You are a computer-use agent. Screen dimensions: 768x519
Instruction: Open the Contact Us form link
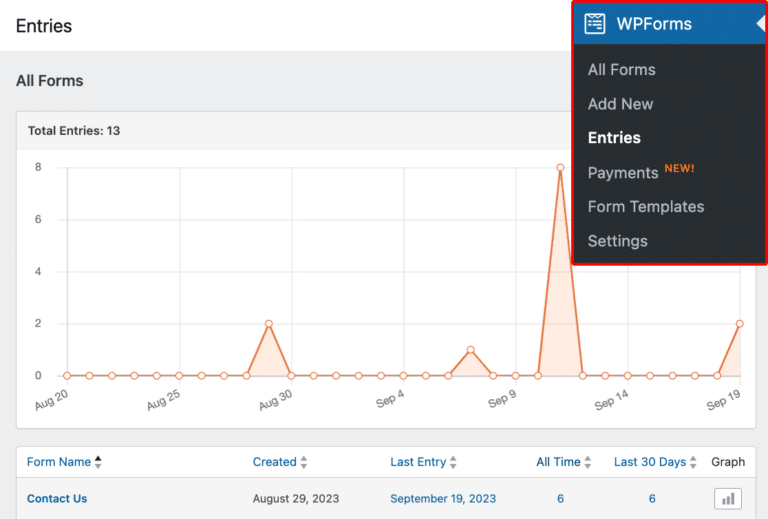pyautogui.click(x=57, y=498)
